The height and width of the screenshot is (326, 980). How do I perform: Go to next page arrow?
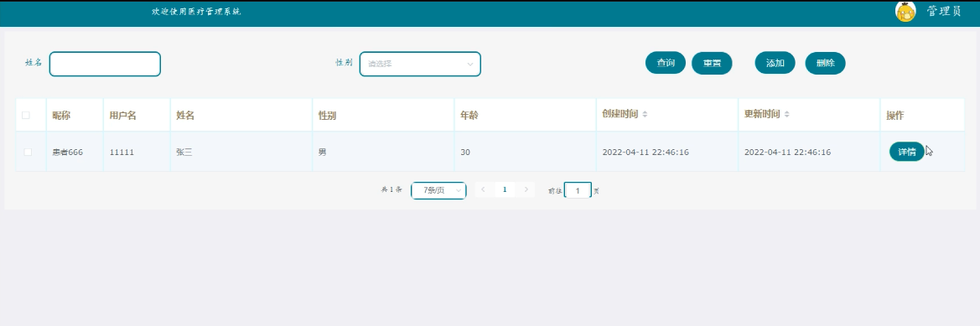[x=526, y=190]
